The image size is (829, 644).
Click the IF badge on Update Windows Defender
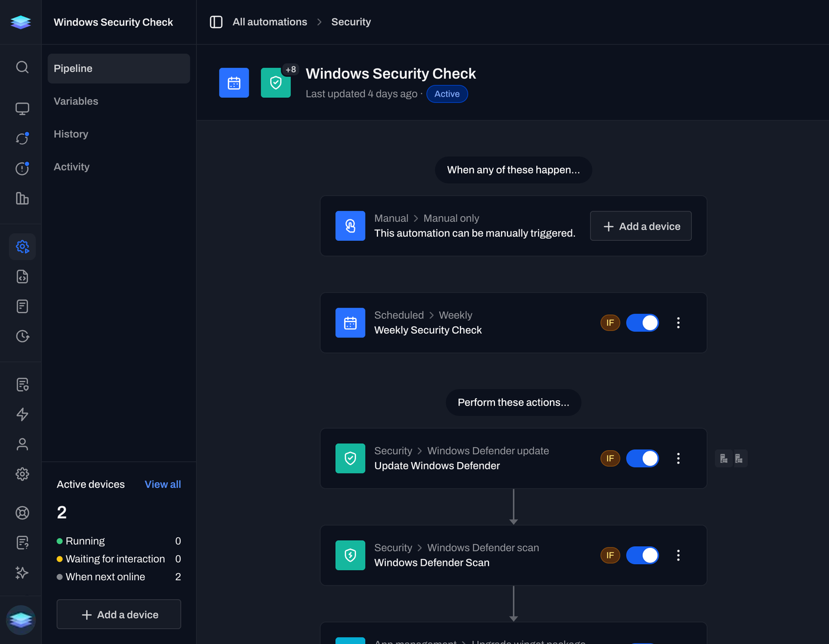(610, 459)
